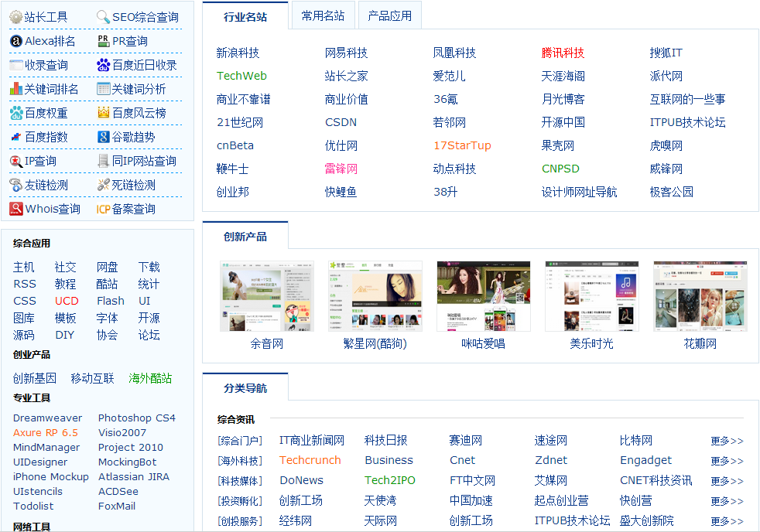Visit the orange 17StarTup link

point(462,145)
